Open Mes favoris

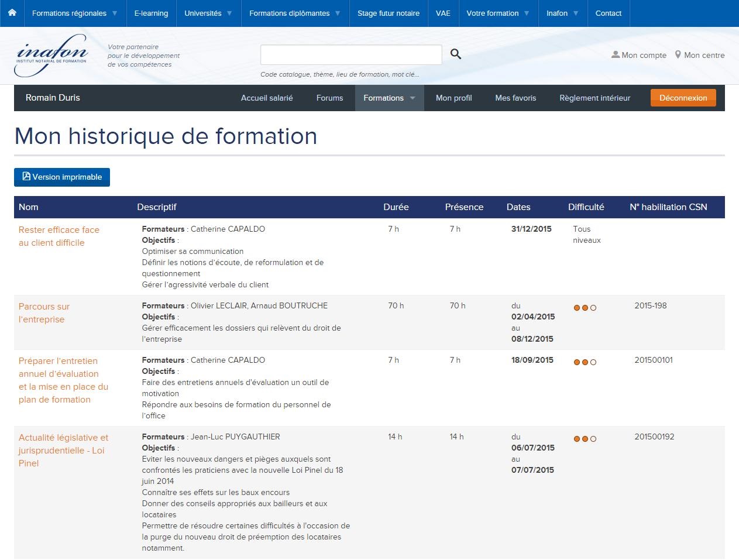pyautogui.click(x=515, y=98)
